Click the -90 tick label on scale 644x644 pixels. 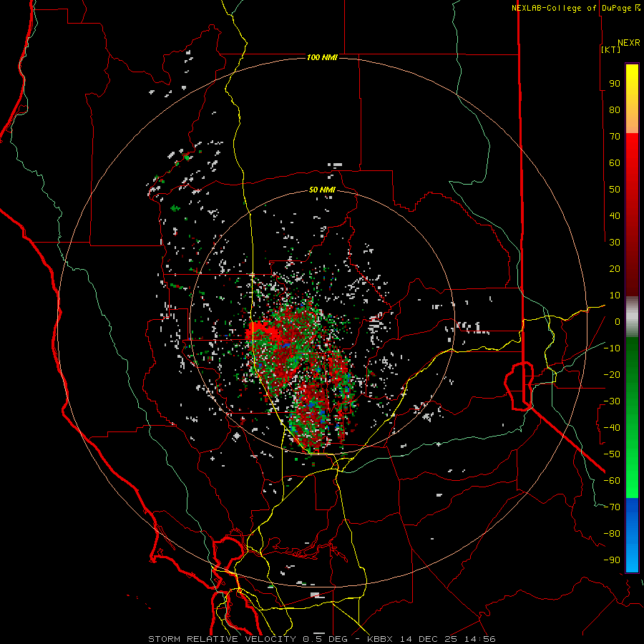pyautogui.click(x=612, y=560)
